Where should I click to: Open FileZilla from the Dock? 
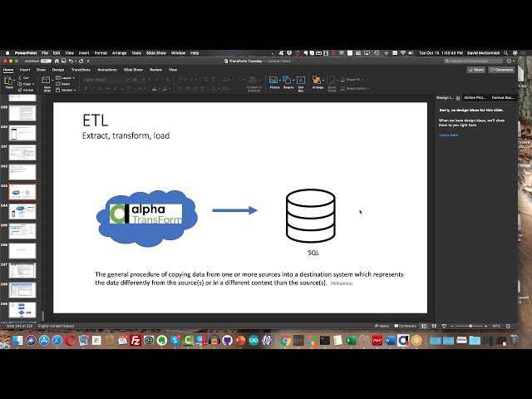[x=135, y=340]
